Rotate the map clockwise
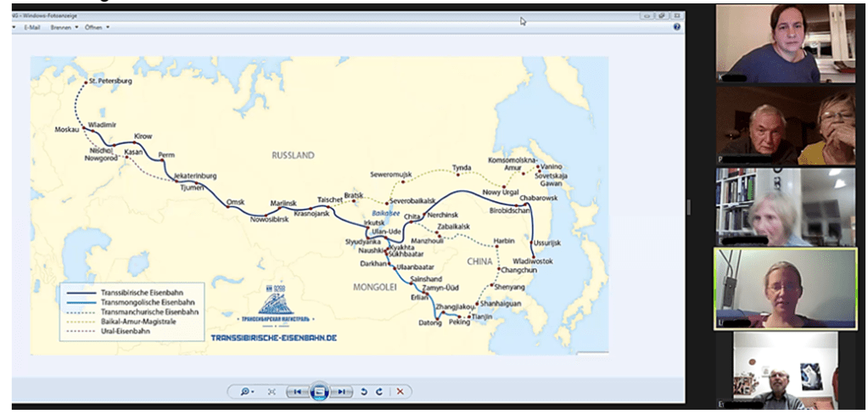This screenshot has width=868, height=414. [x=378, y=391]
